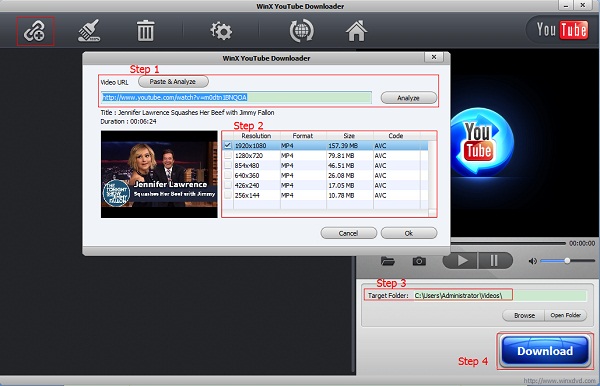Viewport: 600px width, 386px height.
Task: Select the Clear completed tasks brush icon
Action: pyautogui.click(x=89, y=31)
